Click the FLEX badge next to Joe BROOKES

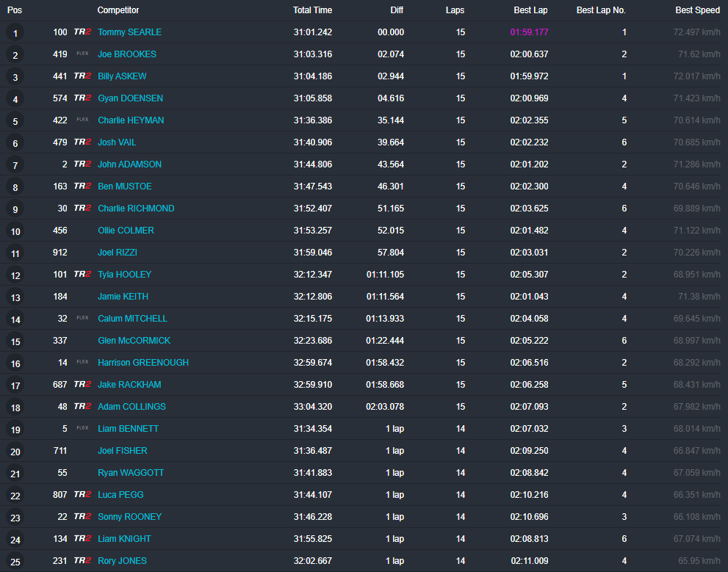(82, 54)
